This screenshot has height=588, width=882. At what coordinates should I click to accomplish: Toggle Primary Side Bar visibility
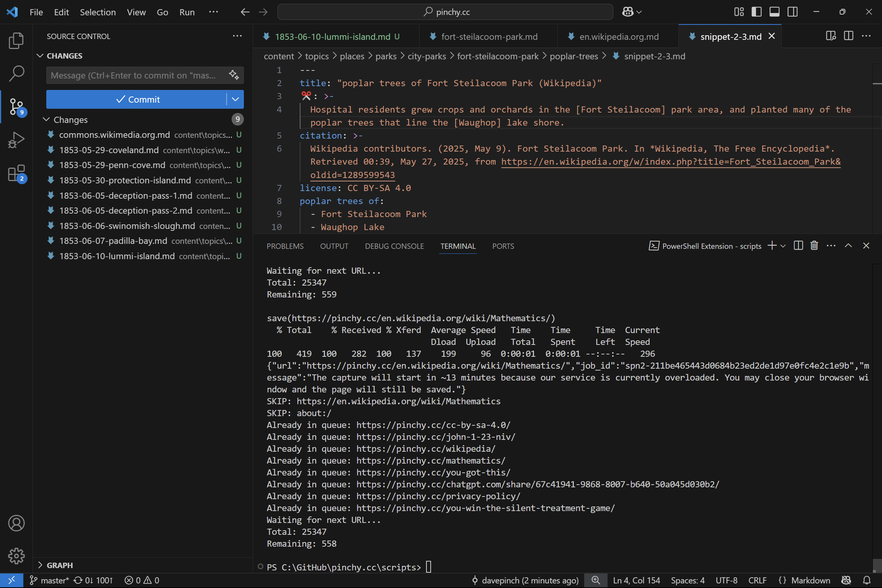coord(756,12)
